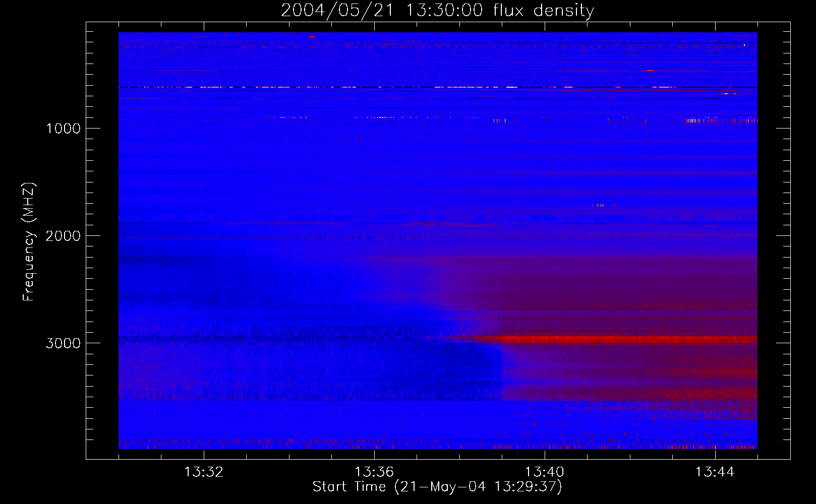
Task: Click the 'Start Time (21-May-04 13:29:37)' label
Action: (437, 486)
